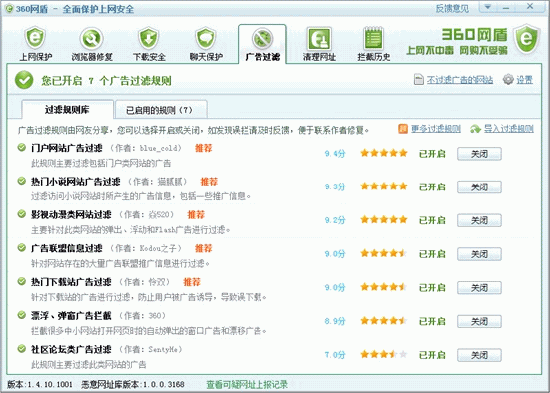Open 更多过滤规则 link
Viewport: 550px width, 393px height.
point(436,129)
